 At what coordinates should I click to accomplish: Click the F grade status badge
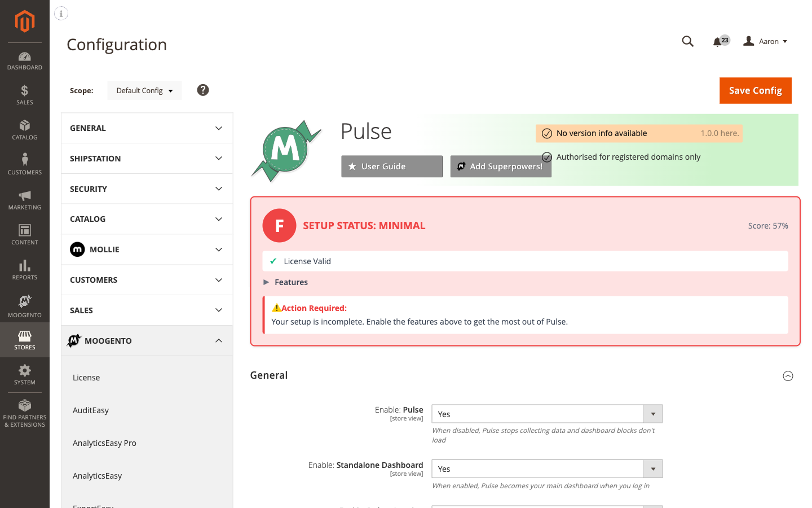[x=279, y=226]
